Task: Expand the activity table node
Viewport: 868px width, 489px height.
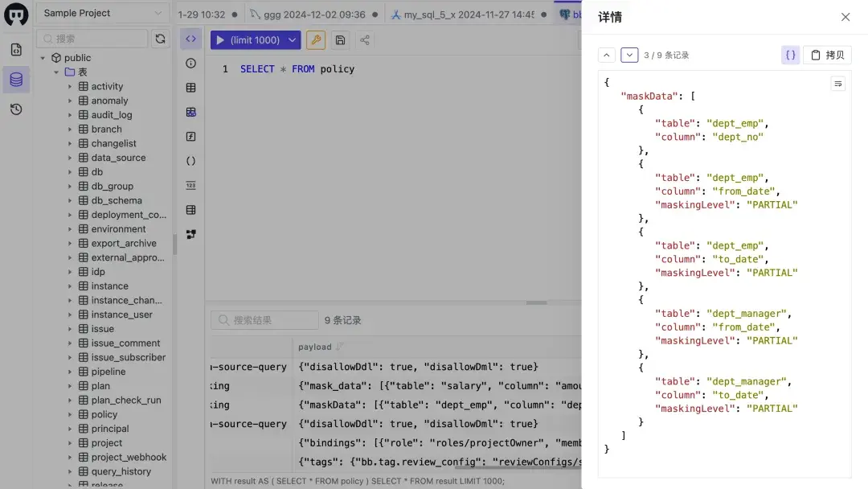Action: coord(70,86)
